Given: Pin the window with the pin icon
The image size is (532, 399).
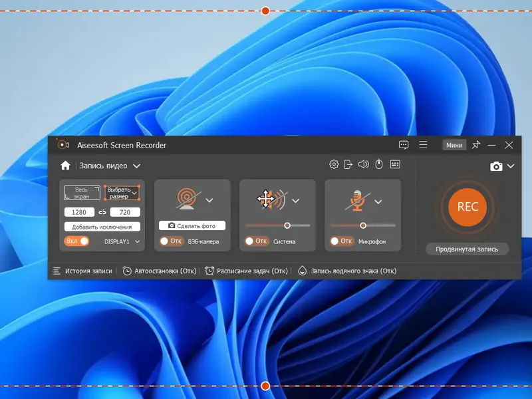Looking at the screenshot, I should [x=476, y=145].
